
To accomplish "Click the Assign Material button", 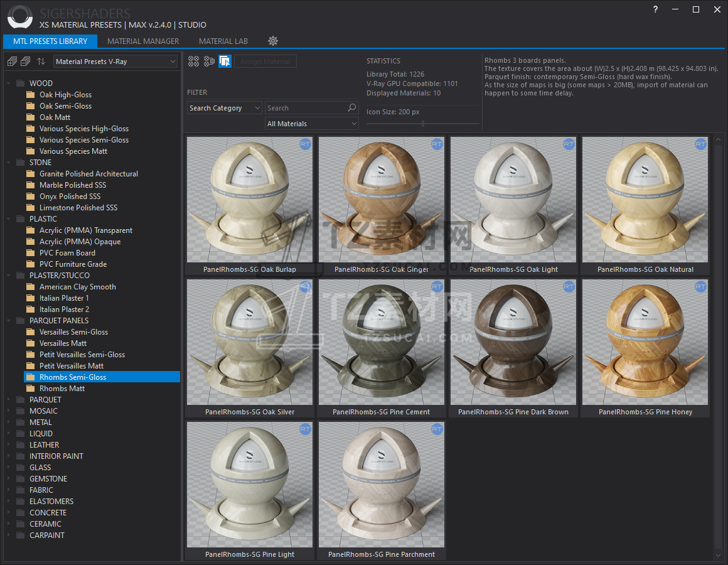I will pos(265,62).
